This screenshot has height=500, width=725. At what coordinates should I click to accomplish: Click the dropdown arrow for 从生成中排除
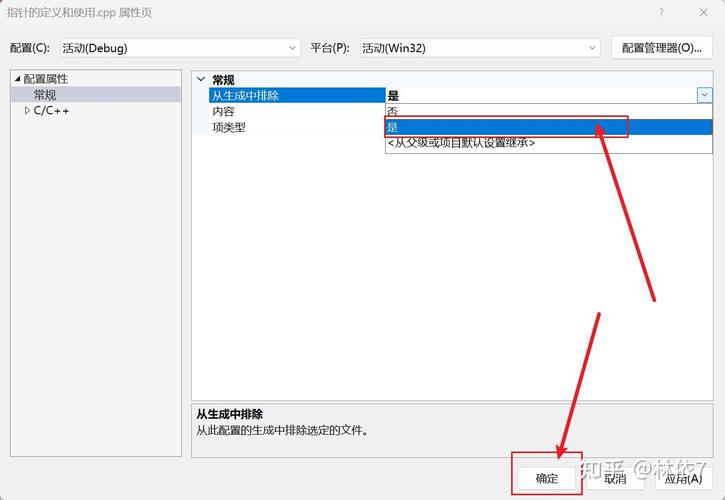704,95
